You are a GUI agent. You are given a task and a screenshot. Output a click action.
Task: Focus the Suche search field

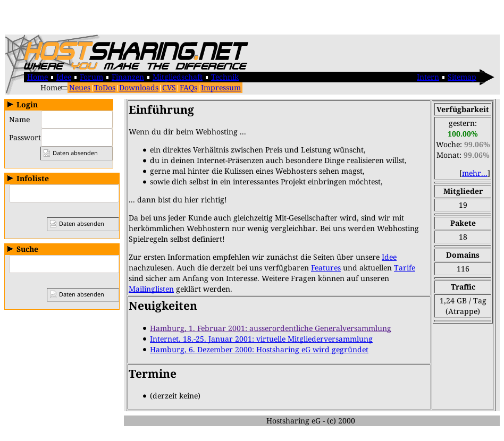point(64,264)
